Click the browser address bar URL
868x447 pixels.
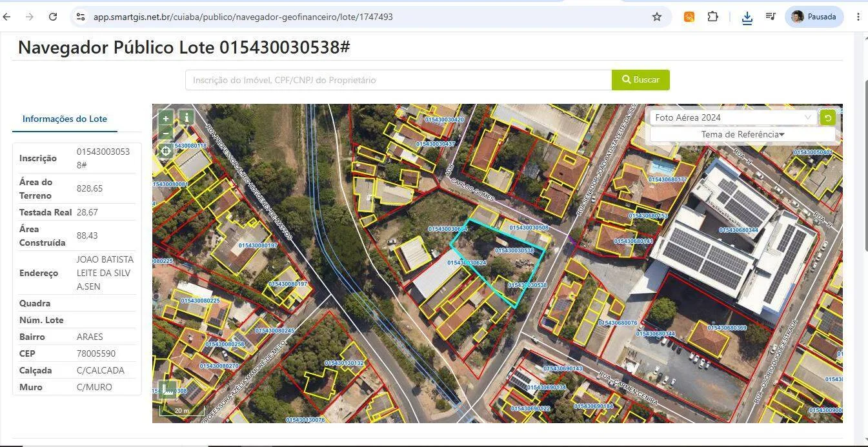[243, 17]
